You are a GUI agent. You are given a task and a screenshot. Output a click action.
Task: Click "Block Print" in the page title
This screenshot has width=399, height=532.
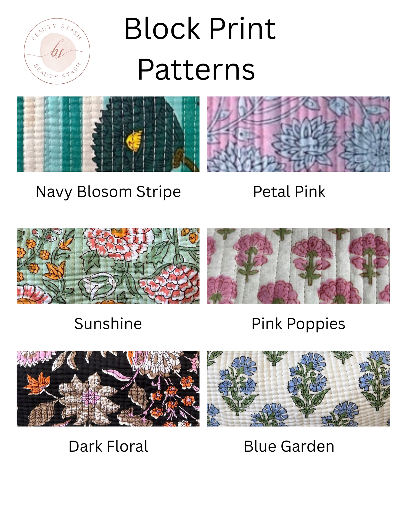pyautogui.click(x=200, y=29)
